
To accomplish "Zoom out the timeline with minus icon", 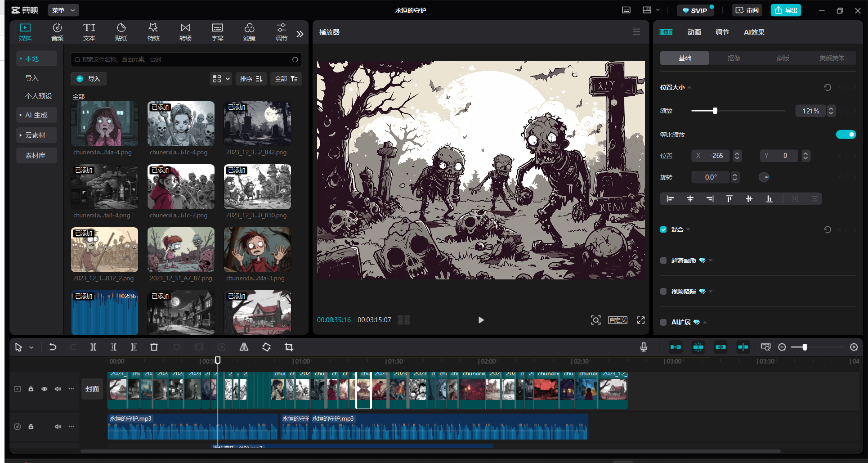I will coord(782,347).
